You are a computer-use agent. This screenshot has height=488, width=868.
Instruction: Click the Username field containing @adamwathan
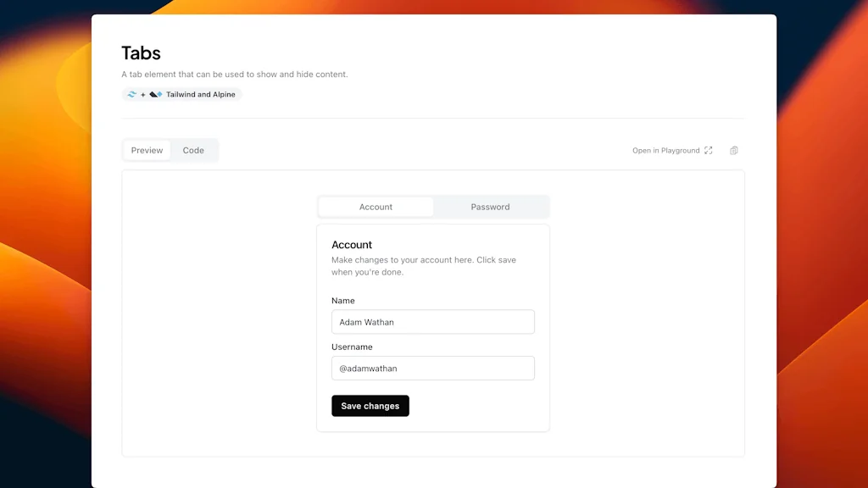click(x=432, y=369)
